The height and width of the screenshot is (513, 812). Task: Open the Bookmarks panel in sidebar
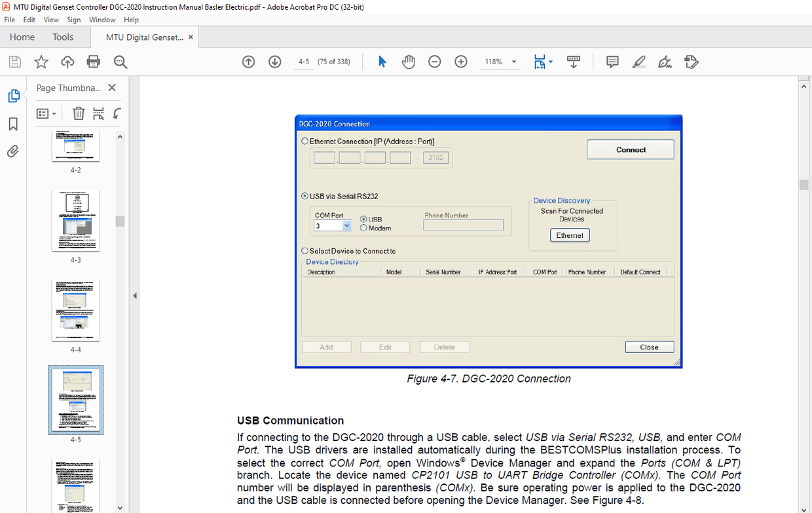(13, 124)
